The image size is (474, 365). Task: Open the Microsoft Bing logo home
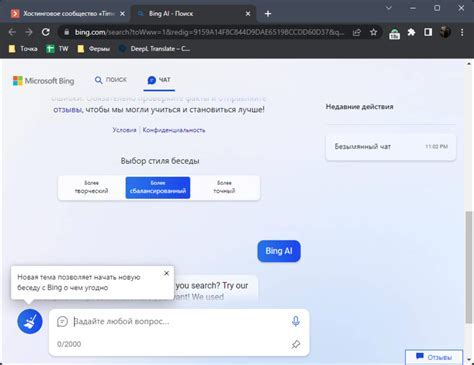(43, 81)
